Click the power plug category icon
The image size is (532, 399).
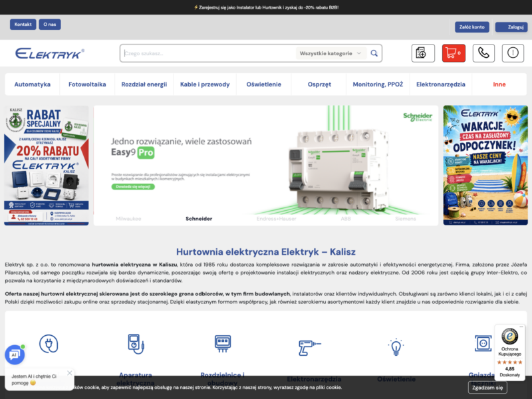pos(49,344)
